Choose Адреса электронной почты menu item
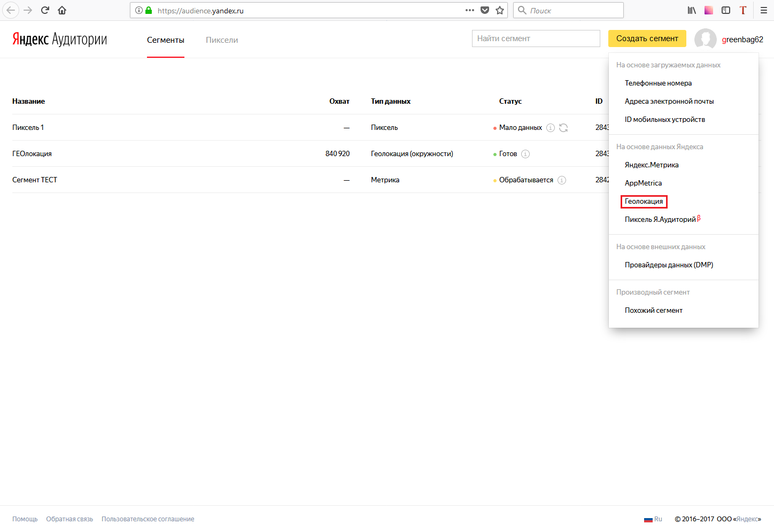Screen dimensions: 774x532 pyautogui.click(x=669, y=101)
